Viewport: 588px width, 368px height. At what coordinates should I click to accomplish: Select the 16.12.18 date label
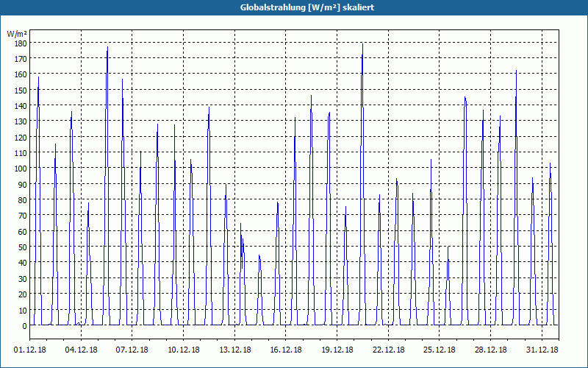tap(286, 350)
